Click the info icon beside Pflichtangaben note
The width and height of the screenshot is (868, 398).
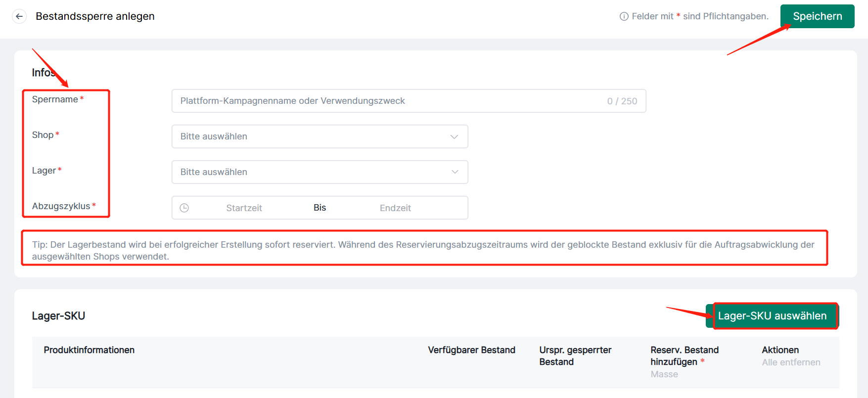(624, 16)
